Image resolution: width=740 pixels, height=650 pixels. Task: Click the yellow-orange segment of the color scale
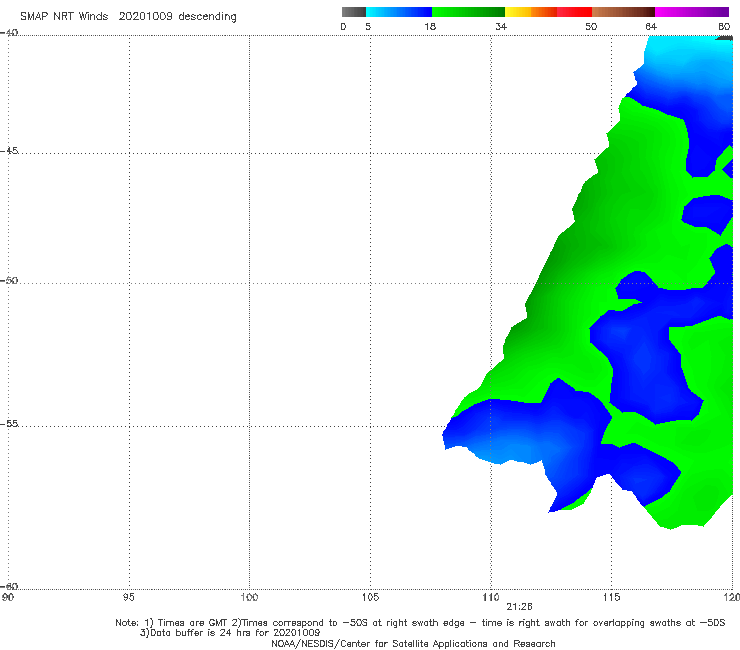click(x=531, y=12)
